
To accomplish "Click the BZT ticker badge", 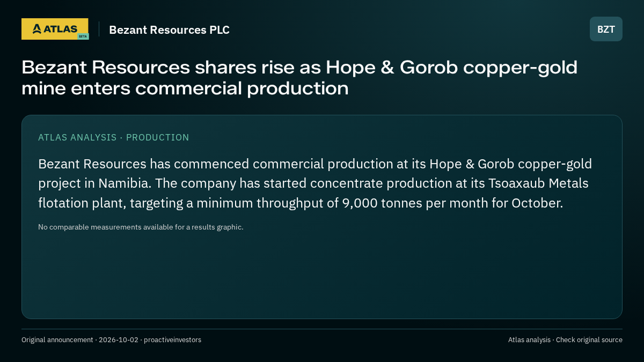I will pos(606,29).
